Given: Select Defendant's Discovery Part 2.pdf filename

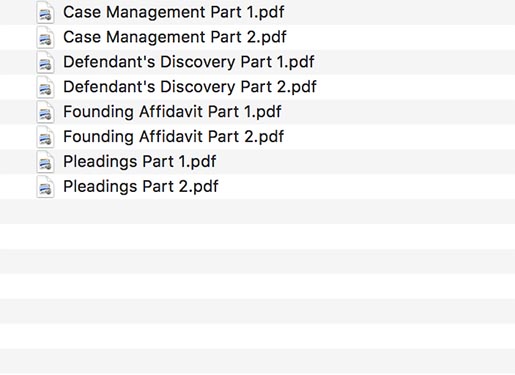Looking at the screenshot, I should click(190, 87).
